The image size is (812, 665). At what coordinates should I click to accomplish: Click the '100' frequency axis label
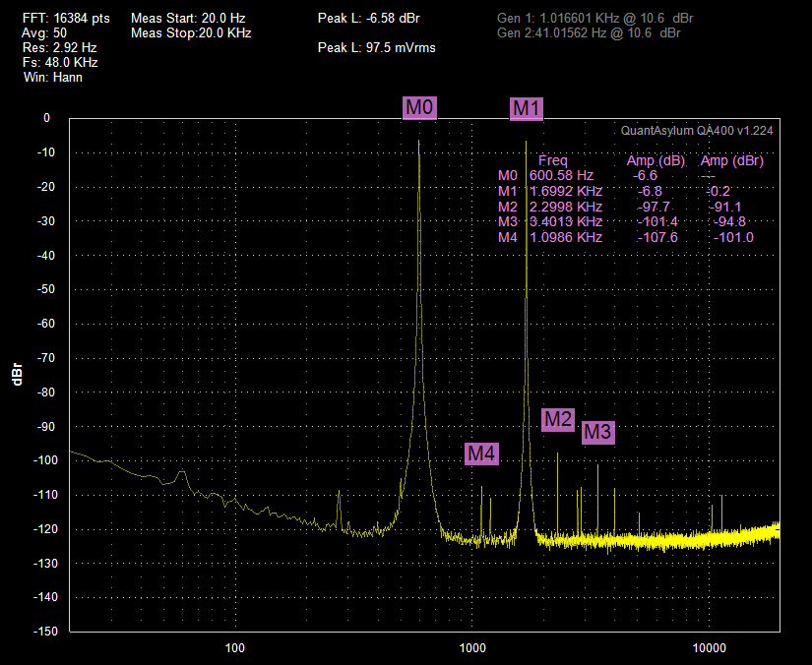pyautogui.click(x=235, y=648)
